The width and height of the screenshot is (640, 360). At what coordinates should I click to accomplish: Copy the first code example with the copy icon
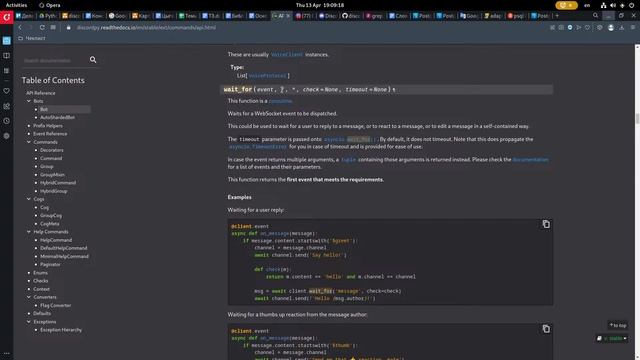click(x=546, y=224)
